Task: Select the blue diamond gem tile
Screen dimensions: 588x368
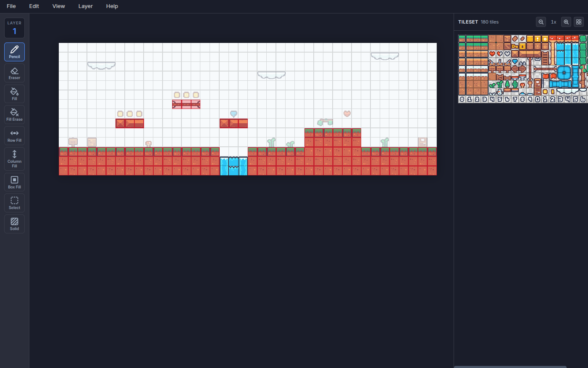Action: tap(514, 61)
